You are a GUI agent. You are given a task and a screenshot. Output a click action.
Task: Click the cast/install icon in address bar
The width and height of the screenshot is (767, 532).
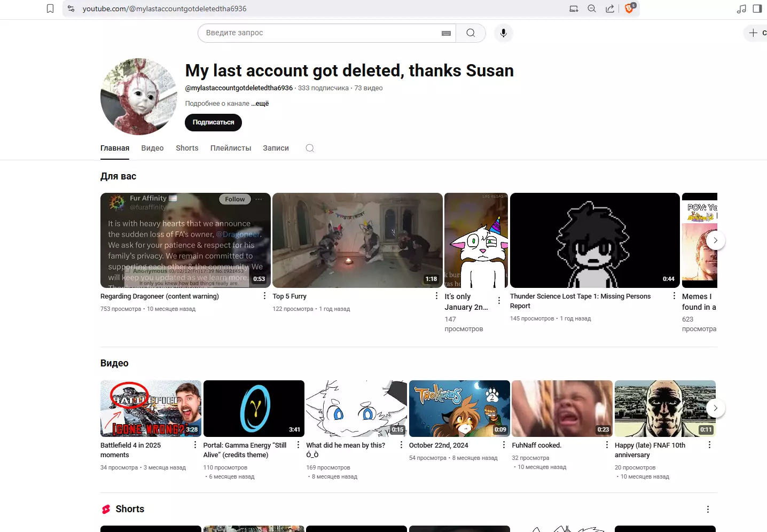[x=574, y=9]
